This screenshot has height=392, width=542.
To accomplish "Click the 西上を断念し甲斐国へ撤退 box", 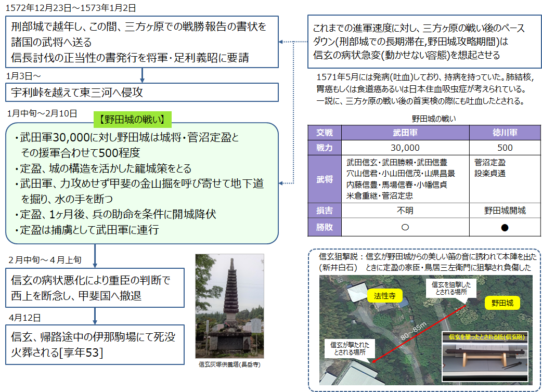I will click(x=95, y=288).
